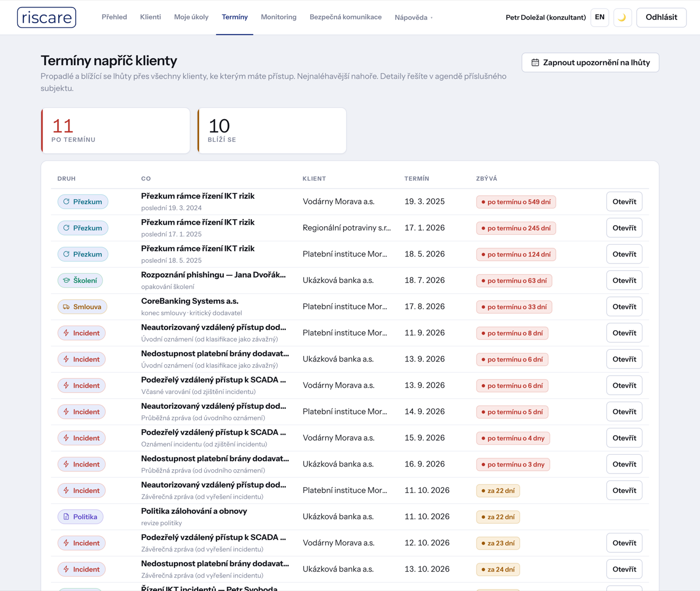The image size is (700, 591).
Task: Select the 10 Blíží se card
Action: (x=272, y=130)
